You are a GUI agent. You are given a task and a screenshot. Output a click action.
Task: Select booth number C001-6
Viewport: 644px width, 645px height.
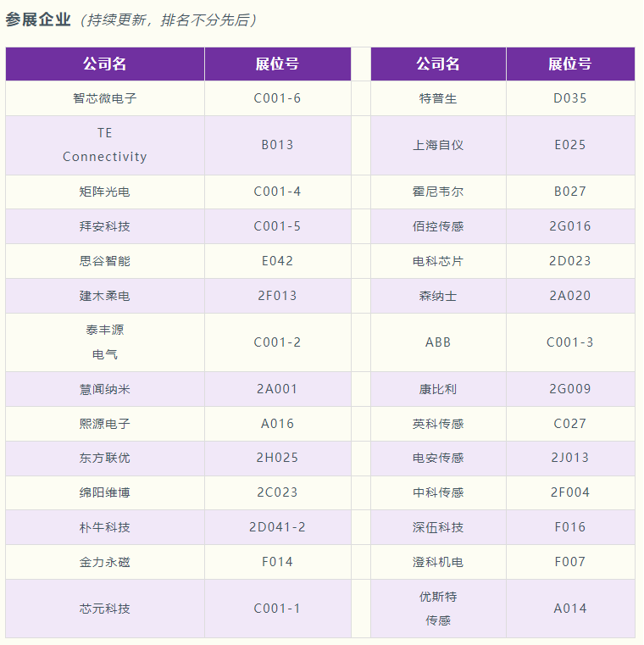pyautogui.click(x=278, y=98)
